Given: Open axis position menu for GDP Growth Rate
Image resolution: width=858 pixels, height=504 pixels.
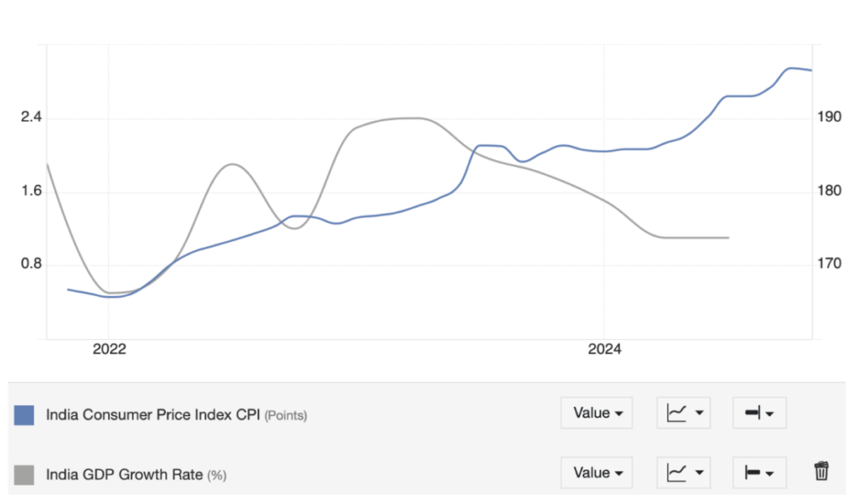Looking at the screenshot, I should click(758, 473).
